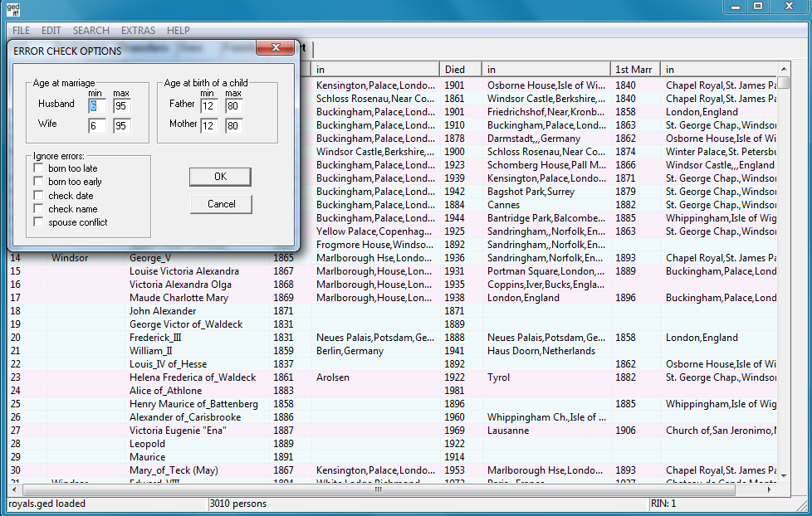This screenshot has height=516, width=812.
Task: Click the horizontal scrollbar right arrow
Action: point(770,489)
